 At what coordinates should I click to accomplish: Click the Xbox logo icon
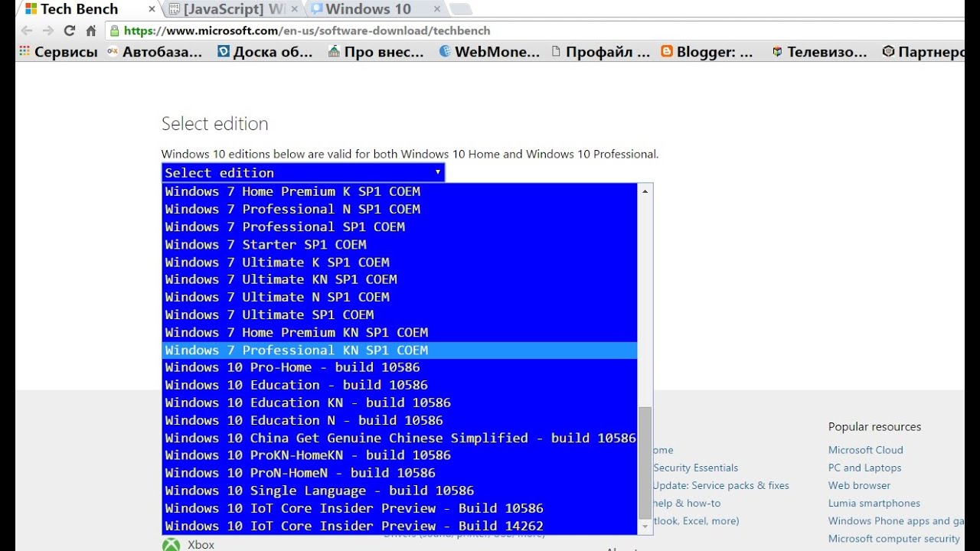171,544
